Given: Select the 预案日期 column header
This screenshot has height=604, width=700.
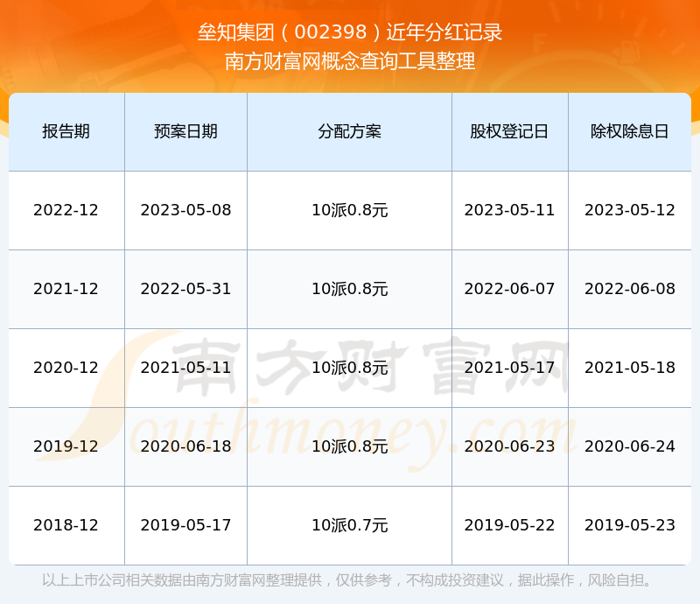Looking at the screenshot, I should coord(185,131).
